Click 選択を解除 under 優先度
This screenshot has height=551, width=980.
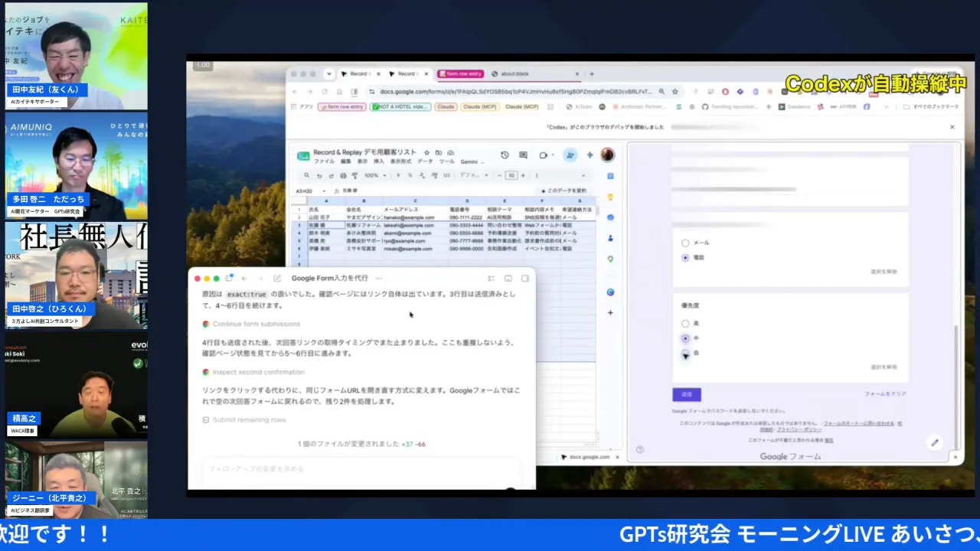click(884, 367)
